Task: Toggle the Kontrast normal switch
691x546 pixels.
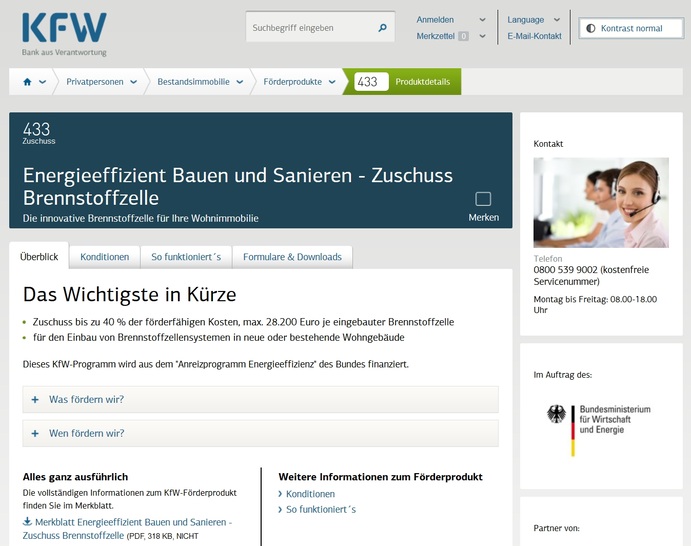Action: point(590,28)
